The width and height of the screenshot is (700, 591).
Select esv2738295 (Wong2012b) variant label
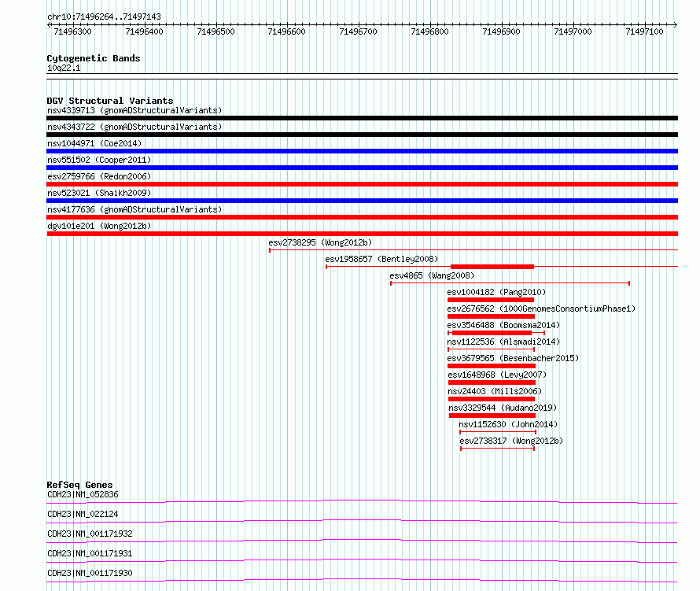[x=320, y=242]
